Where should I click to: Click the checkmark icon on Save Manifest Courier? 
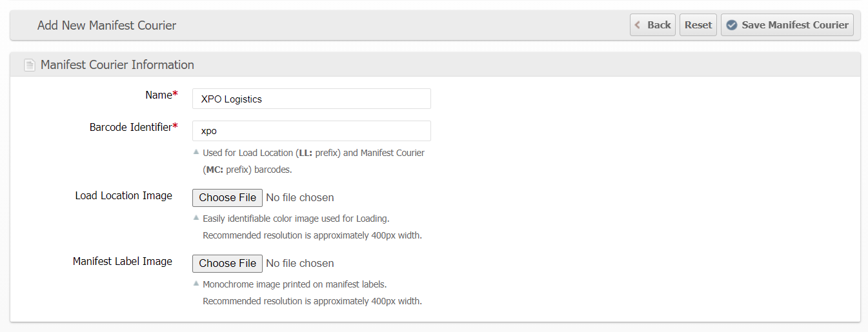tap(732, 25)
